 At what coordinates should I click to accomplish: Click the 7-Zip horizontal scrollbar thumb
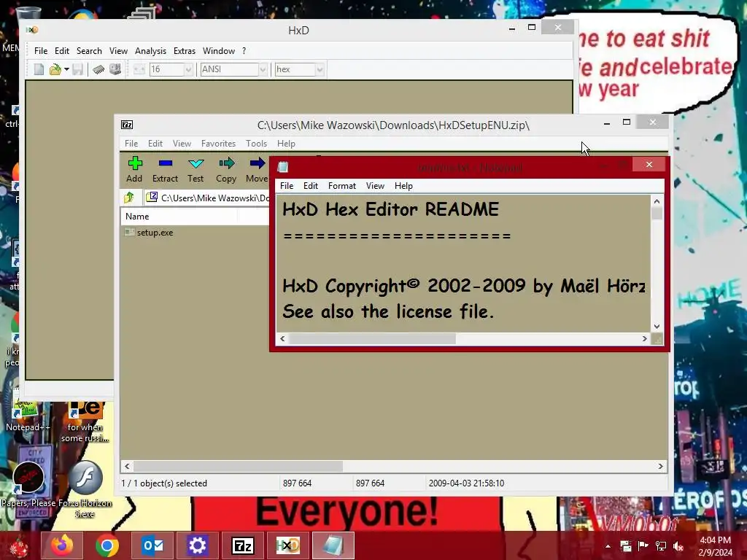[x=239, y=466]
